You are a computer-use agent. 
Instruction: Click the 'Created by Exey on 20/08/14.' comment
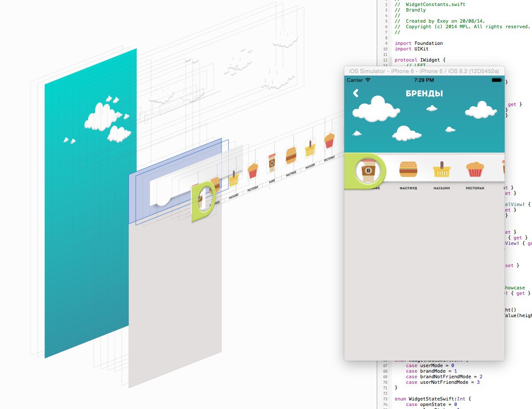click(440, 21)
